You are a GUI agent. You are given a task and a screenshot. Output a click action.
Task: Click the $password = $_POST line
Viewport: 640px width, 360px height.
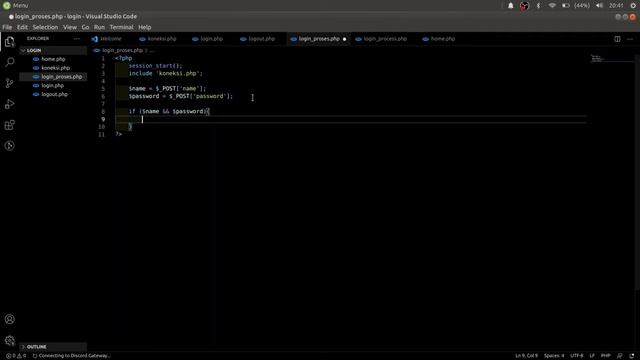180,96
